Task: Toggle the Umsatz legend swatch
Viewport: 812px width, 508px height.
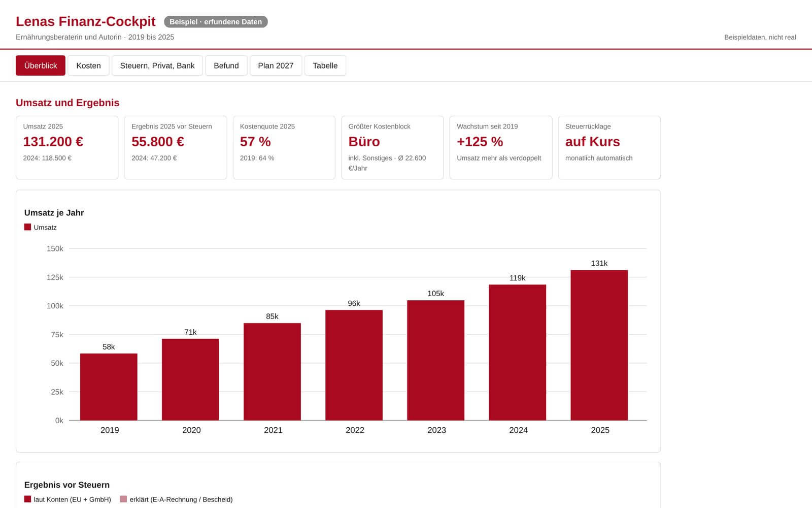Action: coord(27,227)
